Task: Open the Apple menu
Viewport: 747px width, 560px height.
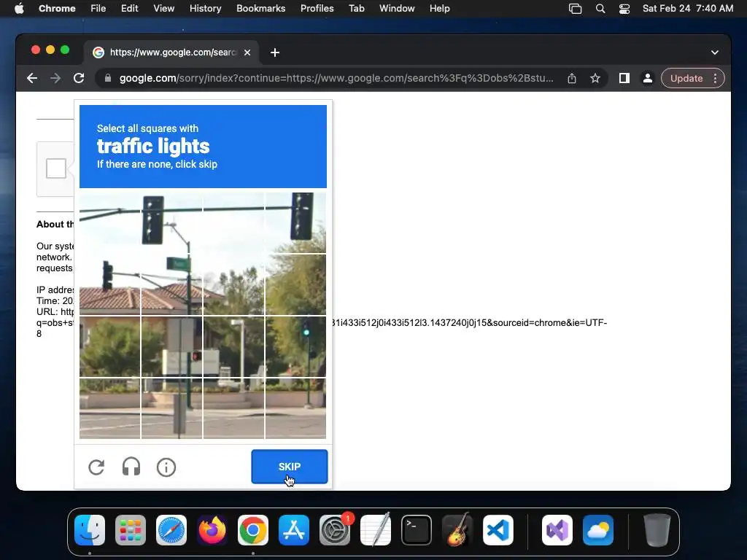Action: (x=19, y=9)
